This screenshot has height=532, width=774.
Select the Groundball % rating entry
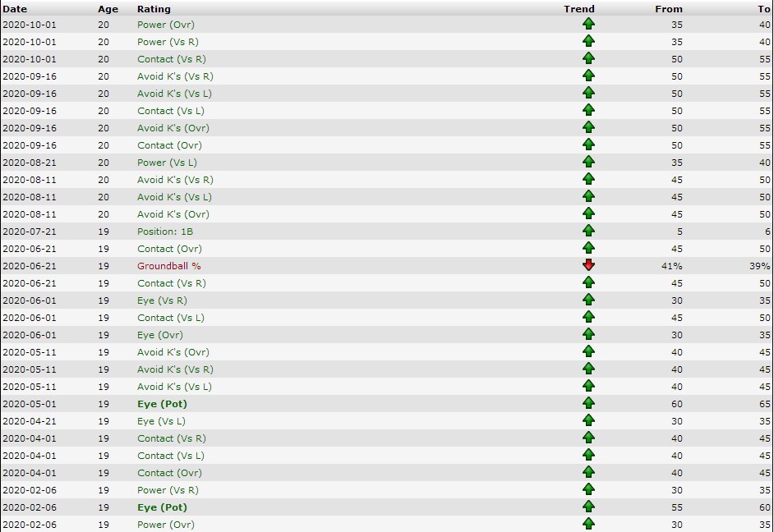pyautogui.click(x=168, y=266)
